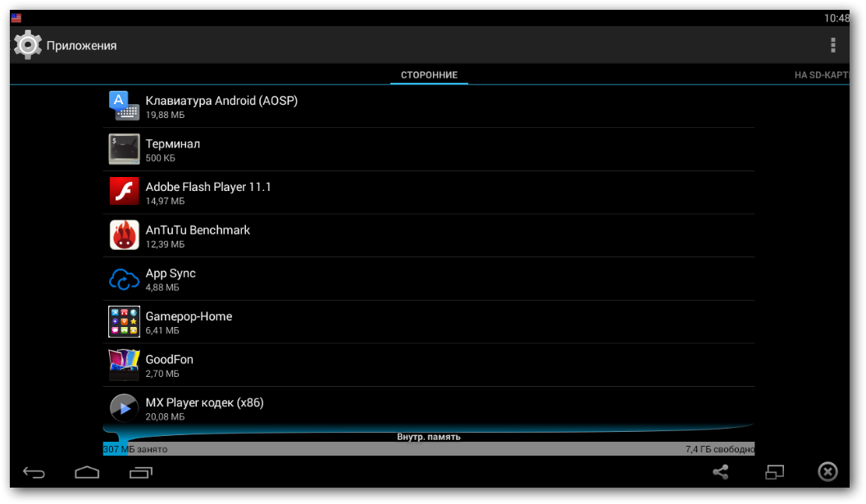
Task: Switch to the НА SD-КАРТЕ tab
Action: pyautogui.click(x=821, y=75)
